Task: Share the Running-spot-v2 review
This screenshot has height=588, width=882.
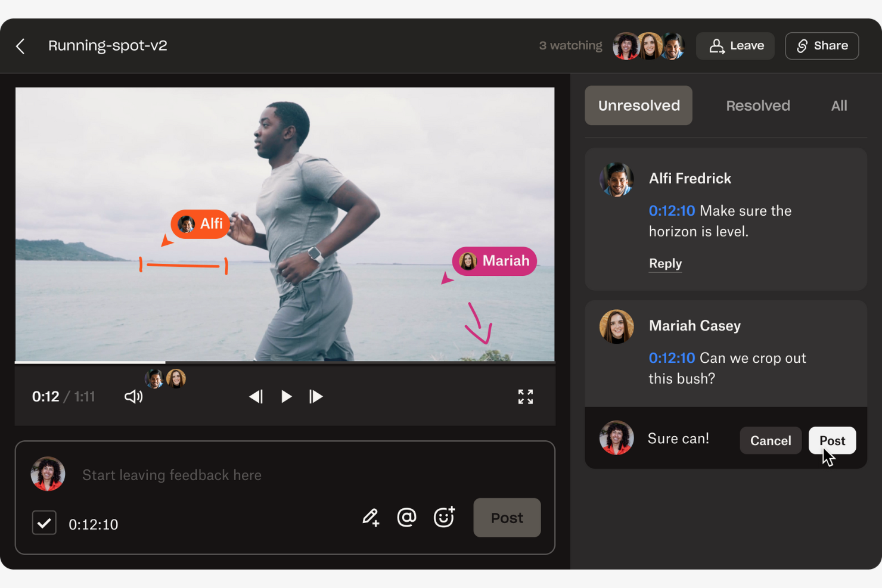Action: (822, 45)
